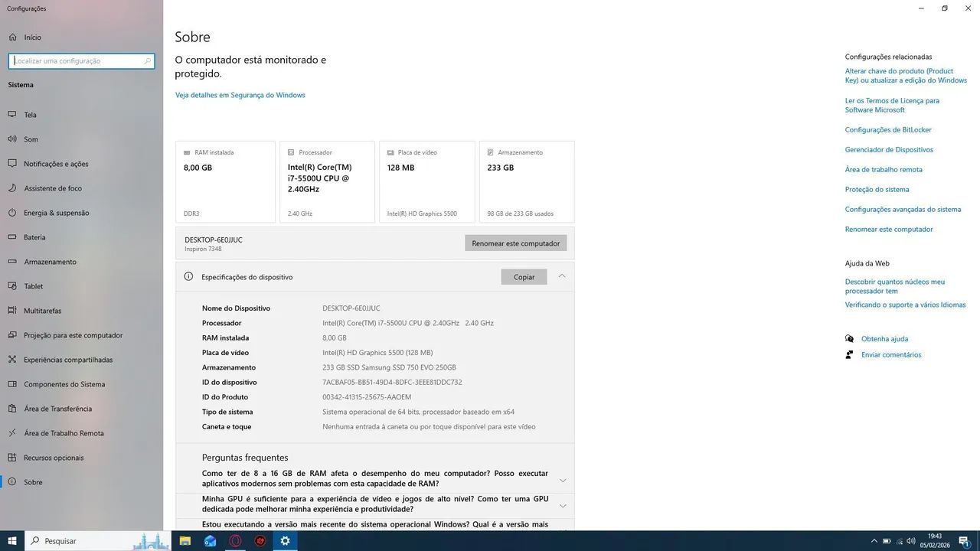Image resolution: width=980 pixels, height=551 pixels.
Task: Open File Explorer from the taskbar
Action: click(x=185, y=540)
